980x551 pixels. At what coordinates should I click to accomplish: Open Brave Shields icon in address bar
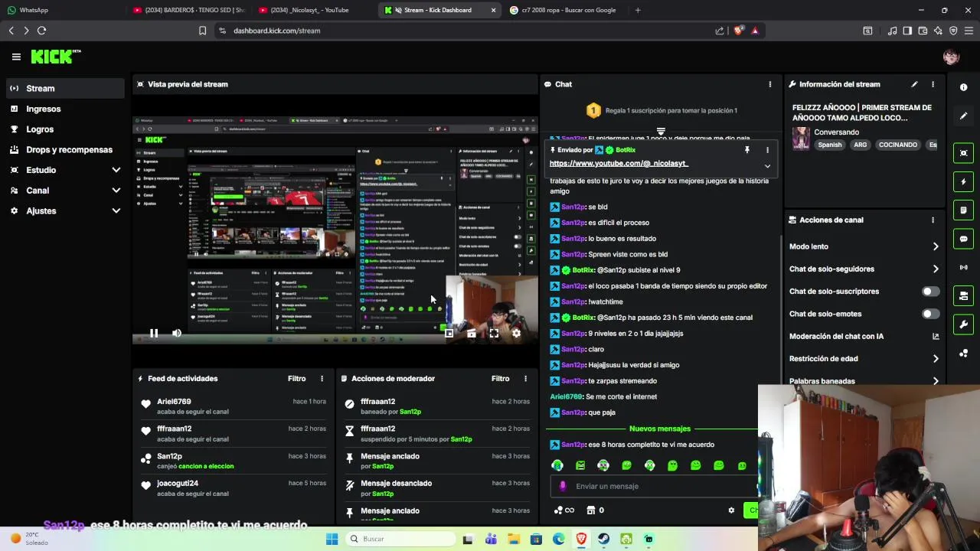pyautogui.click(x=738, y=31)
